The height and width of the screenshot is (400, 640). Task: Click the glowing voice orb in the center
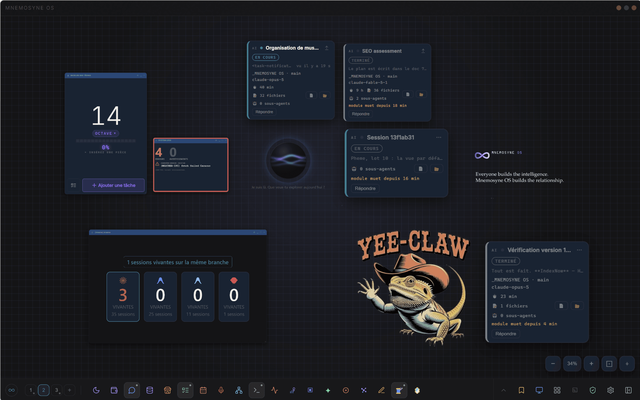point(288,160)
